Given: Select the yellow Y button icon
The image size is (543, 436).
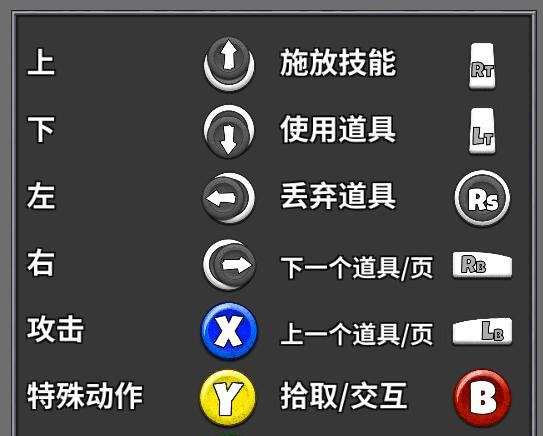Looking at the screenshot, I should coord(228,397).
